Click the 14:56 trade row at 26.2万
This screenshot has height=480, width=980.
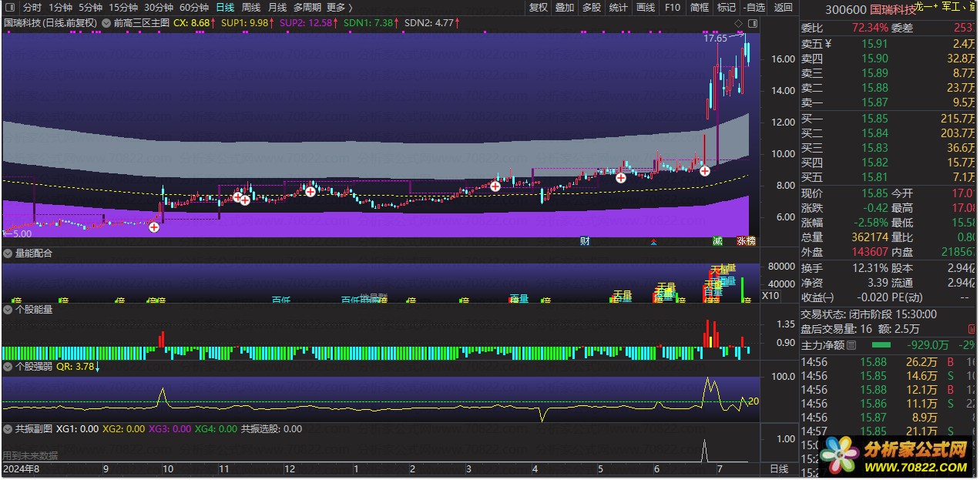click(x=889, y=361)
